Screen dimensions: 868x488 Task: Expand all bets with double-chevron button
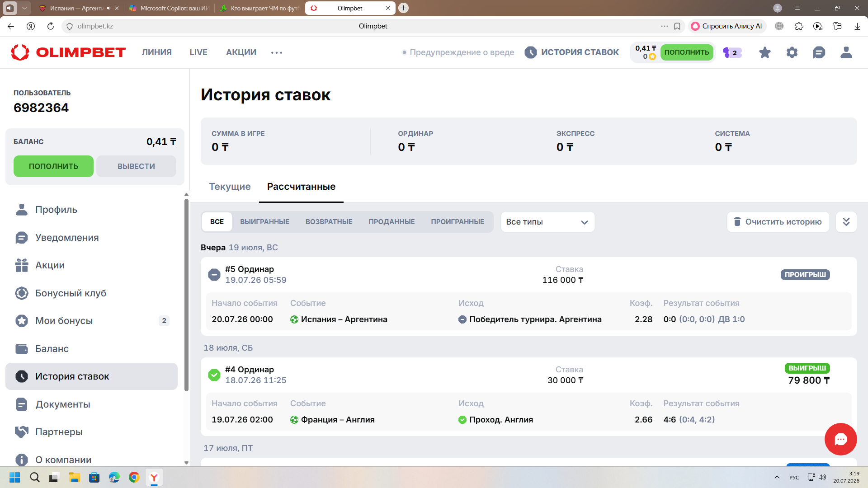pyautogui.click(x=846, y=222)
